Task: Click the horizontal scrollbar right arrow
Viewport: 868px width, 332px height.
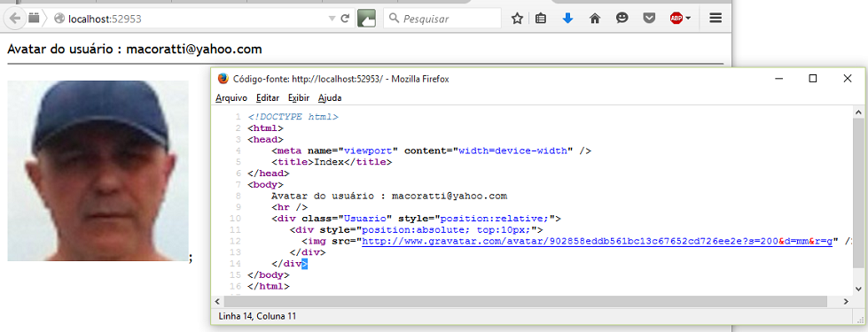Action: (845, 302)
